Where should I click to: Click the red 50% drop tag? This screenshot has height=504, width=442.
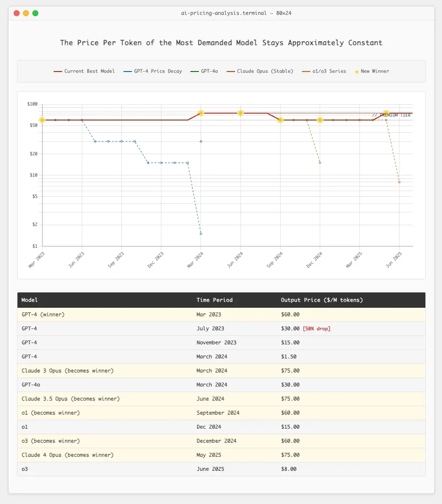pyautogui.click(x=317, y=329)
